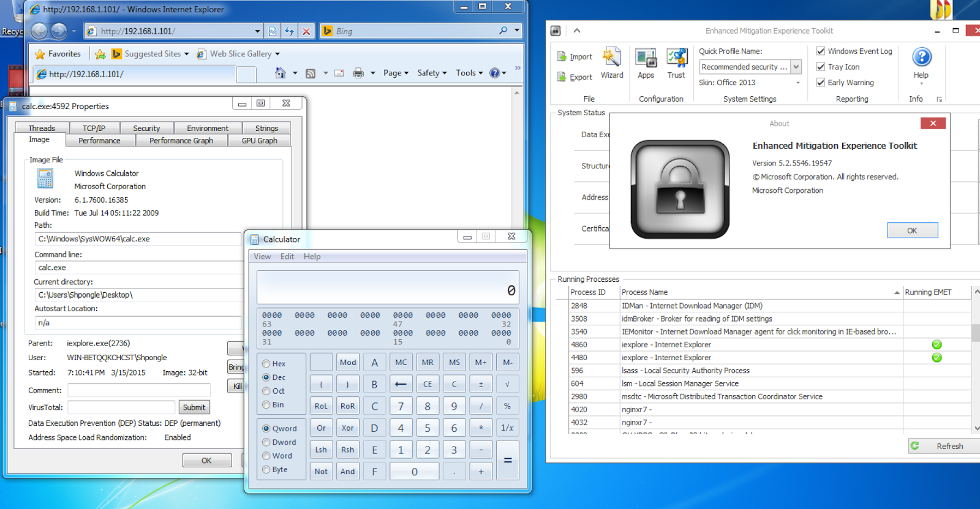Open the Safety dropdown menu

[432, 73]
